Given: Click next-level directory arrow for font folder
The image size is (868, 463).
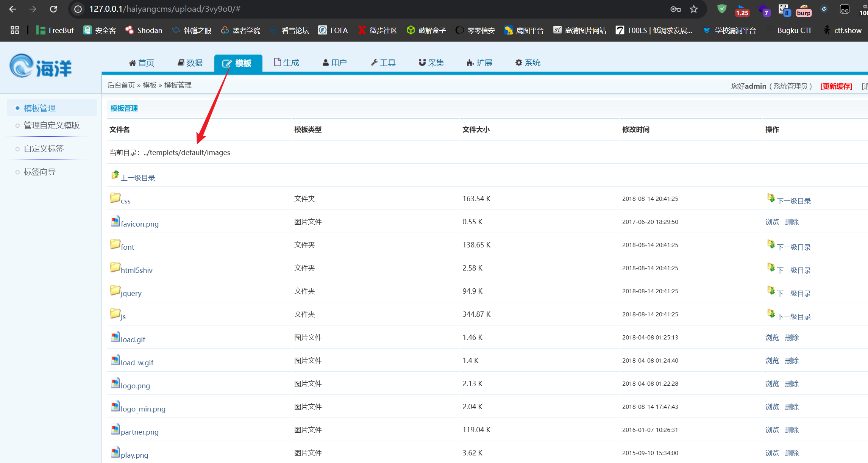Looking at the screenshot, I should [x=771, y=244].
